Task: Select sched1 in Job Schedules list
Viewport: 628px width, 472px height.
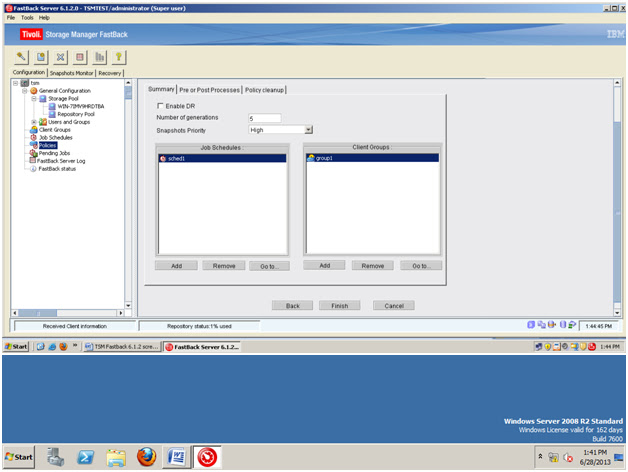Action: coord(222,158)
